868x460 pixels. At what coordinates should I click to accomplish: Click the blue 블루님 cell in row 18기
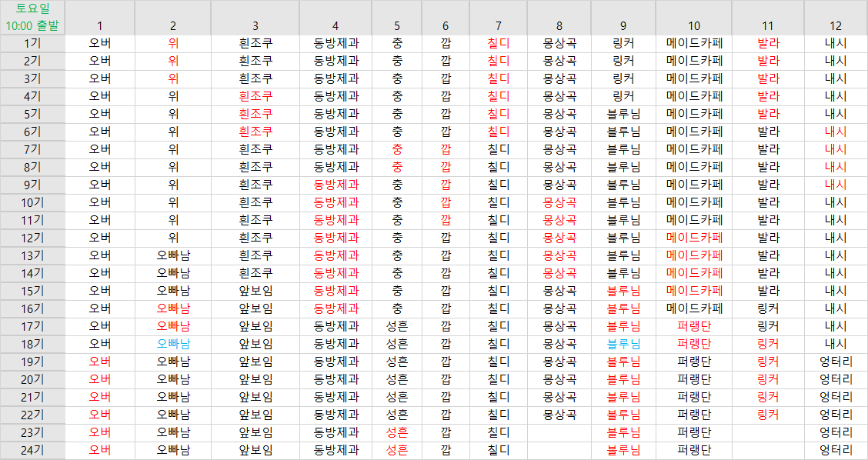pos(623,344)
